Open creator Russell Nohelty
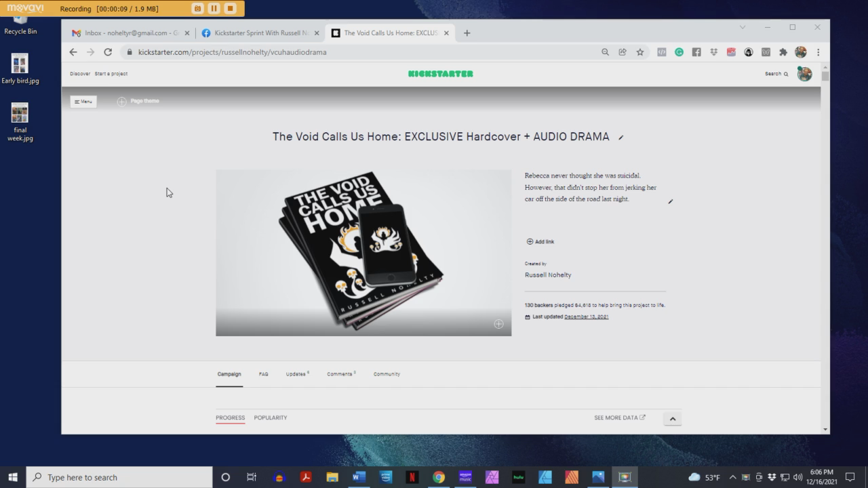The image size is (868, 488). [548, 275]
